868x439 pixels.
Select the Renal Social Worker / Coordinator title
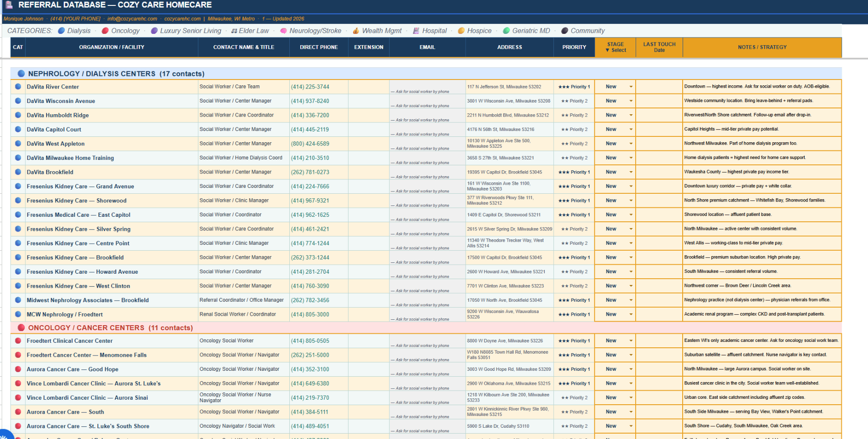[x=238, y=314]
